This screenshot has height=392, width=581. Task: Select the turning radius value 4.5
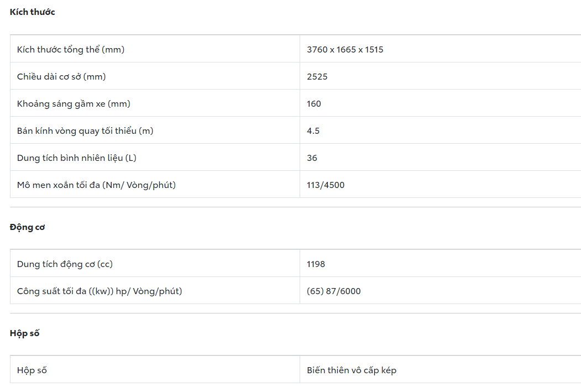click(313, 131)
